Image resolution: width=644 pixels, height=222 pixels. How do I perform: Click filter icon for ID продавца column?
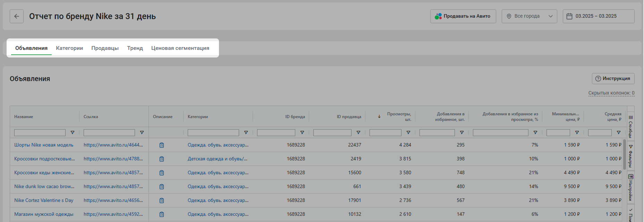358,133
